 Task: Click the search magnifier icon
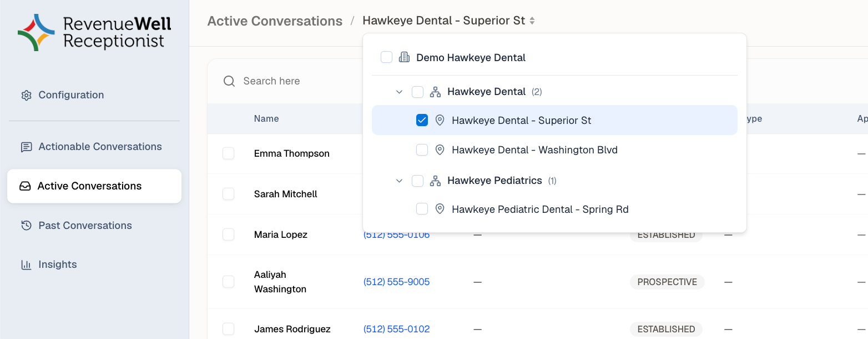[x=229, y=81]
